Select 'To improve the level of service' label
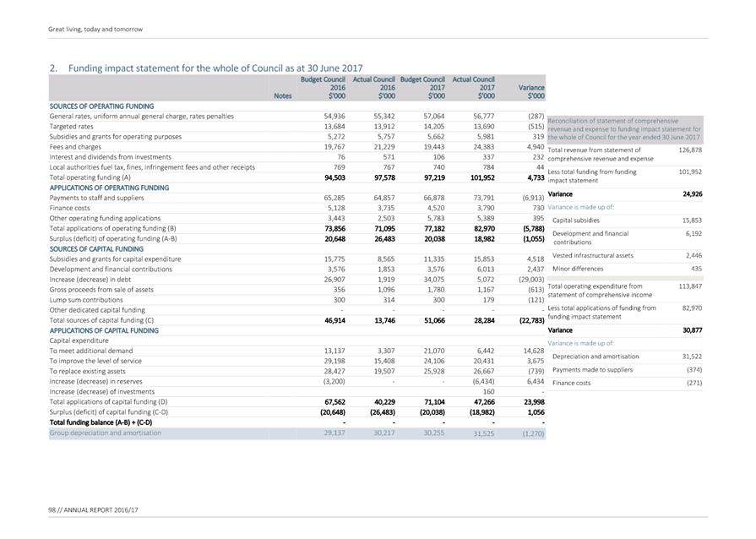Viewport: 756px width, 539px height. (95, 361)
